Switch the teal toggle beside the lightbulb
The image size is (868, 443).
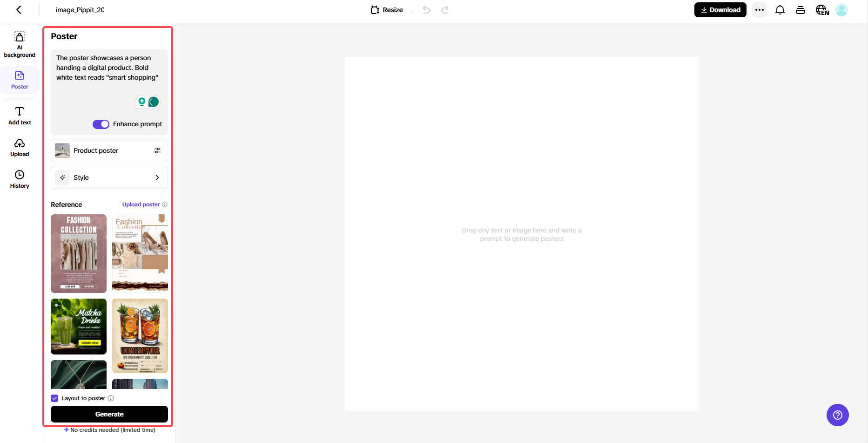click(154, 102)
